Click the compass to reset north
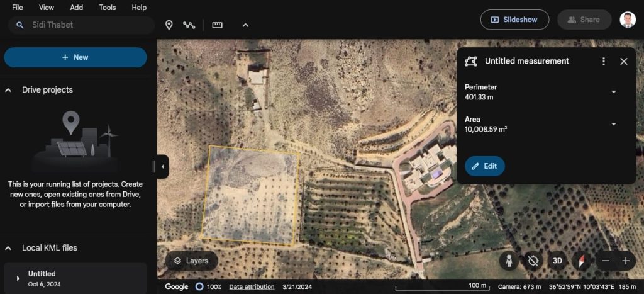Screen dimensions: 644x294 (x=580, y=261)
